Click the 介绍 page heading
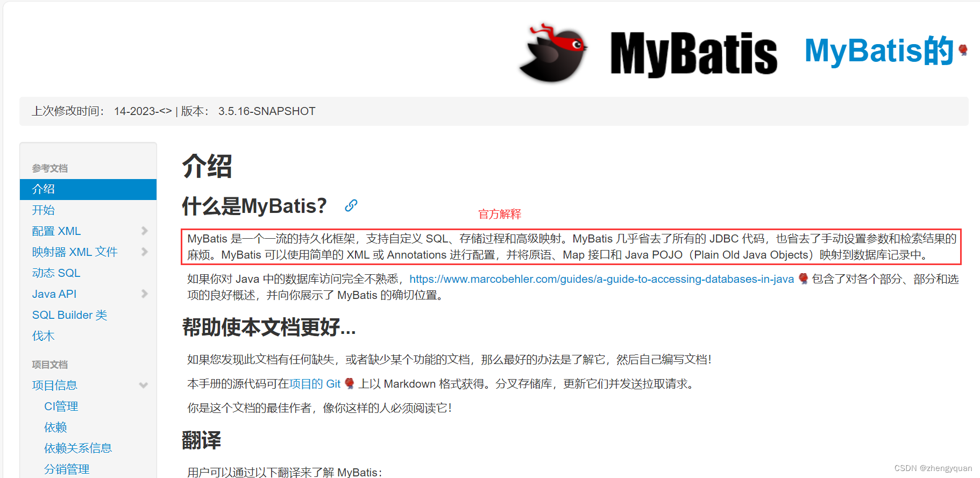980x478 pixels. tap(207, 166)
